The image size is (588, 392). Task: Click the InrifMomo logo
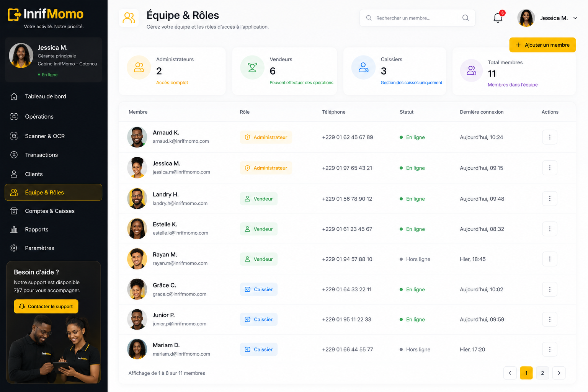coord(46,14)
